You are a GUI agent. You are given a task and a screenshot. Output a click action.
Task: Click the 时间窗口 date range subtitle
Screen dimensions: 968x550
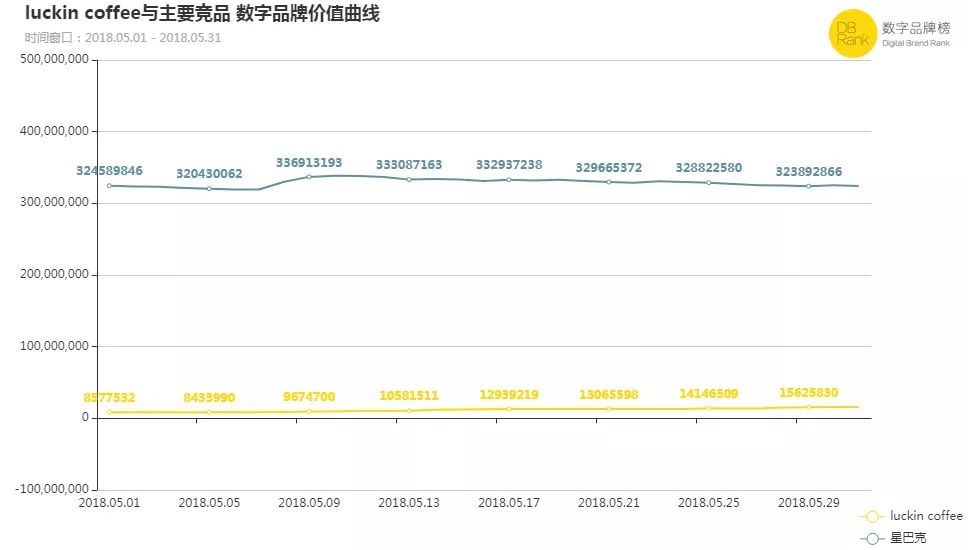(x=123, y=38)
